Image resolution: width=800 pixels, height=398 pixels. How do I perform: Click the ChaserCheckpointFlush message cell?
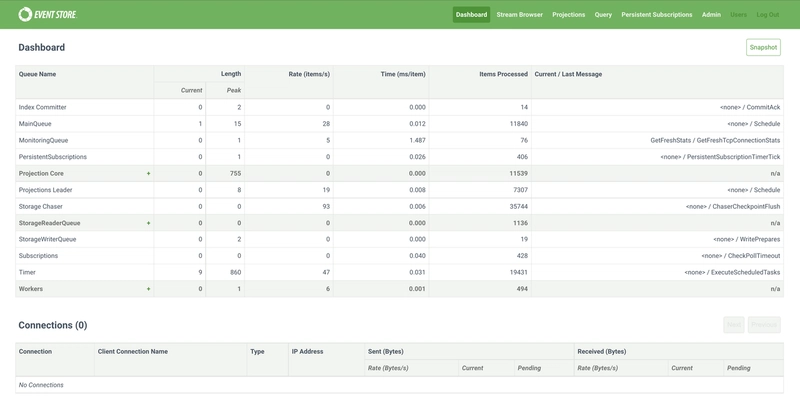coord(733,206)
